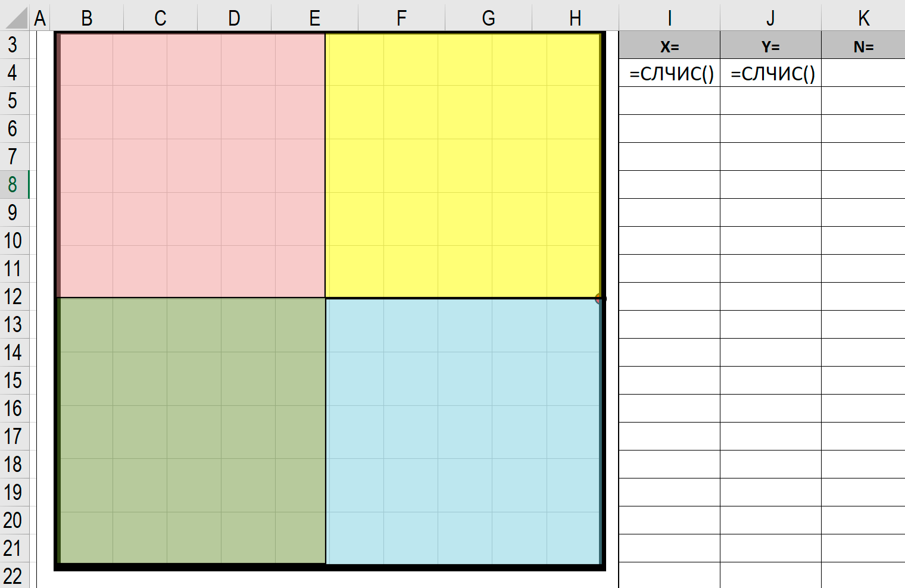Click the X= header cell
905x588 pixels.
point(669,45)
